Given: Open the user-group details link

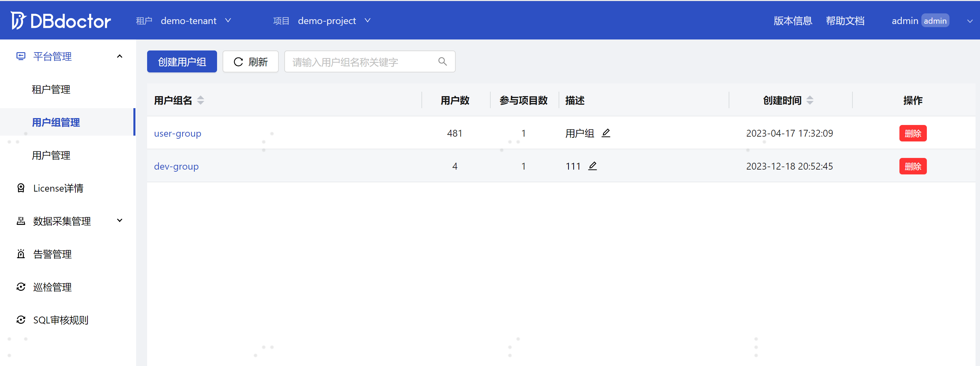Looking at the screenshot, I should coord(177,133).
